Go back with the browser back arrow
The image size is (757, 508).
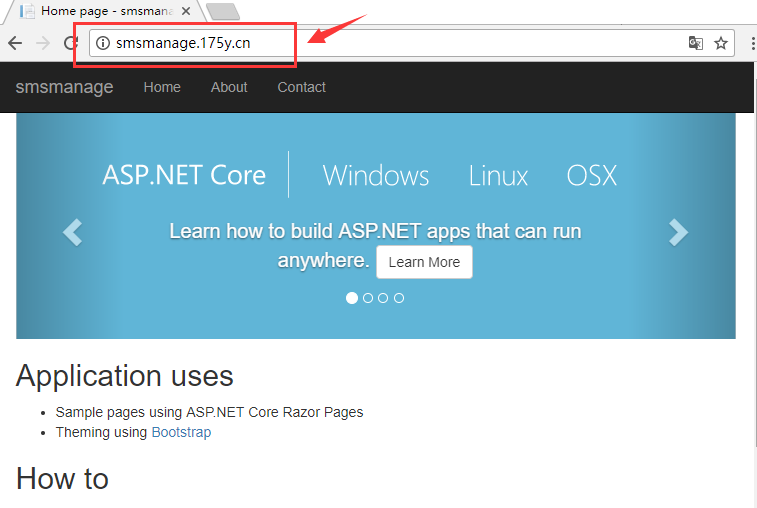pyautogui.click(x=15, y=43)
